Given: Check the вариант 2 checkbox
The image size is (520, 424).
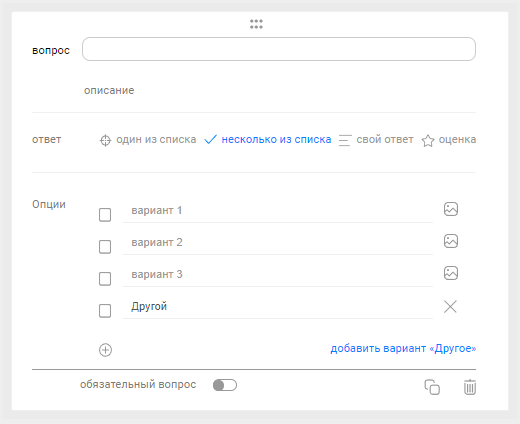Looking at the screenshot, I should click(x=105, y=247).
